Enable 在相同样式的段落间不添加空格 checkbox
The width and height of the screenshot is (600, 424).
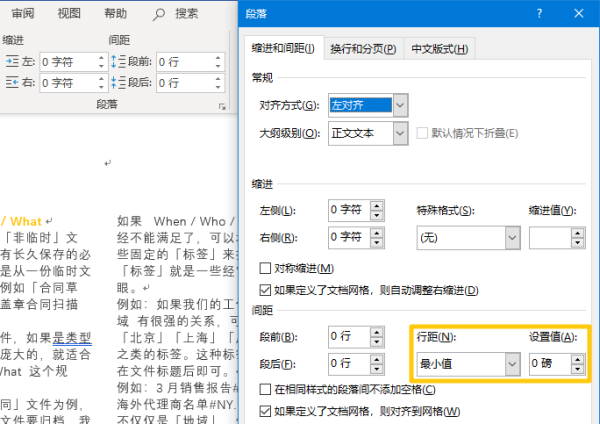(x=265, y=390)
